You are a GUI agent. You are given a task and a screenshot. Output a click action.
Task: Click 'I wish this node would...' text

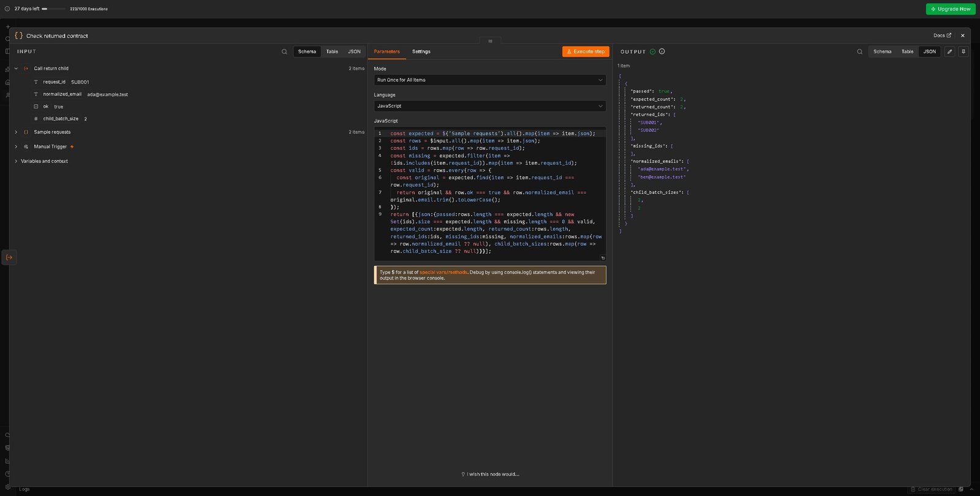point(493,474)
